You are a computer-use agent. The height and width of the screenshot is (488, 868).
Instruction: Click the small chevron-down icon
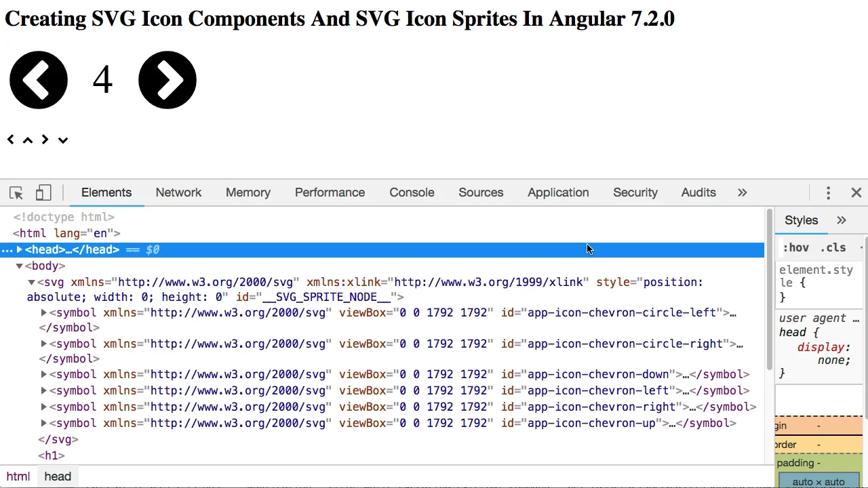[63, 140]
